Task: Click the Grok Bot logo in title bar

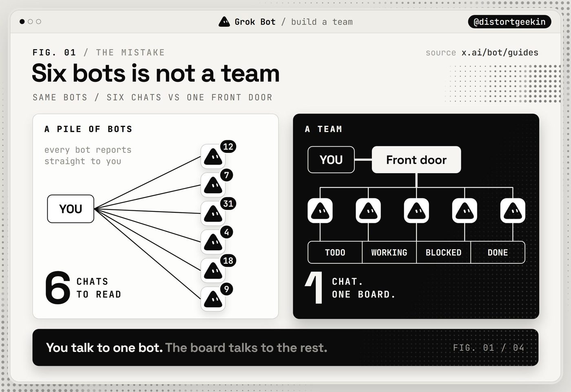Action: (224, 22)
